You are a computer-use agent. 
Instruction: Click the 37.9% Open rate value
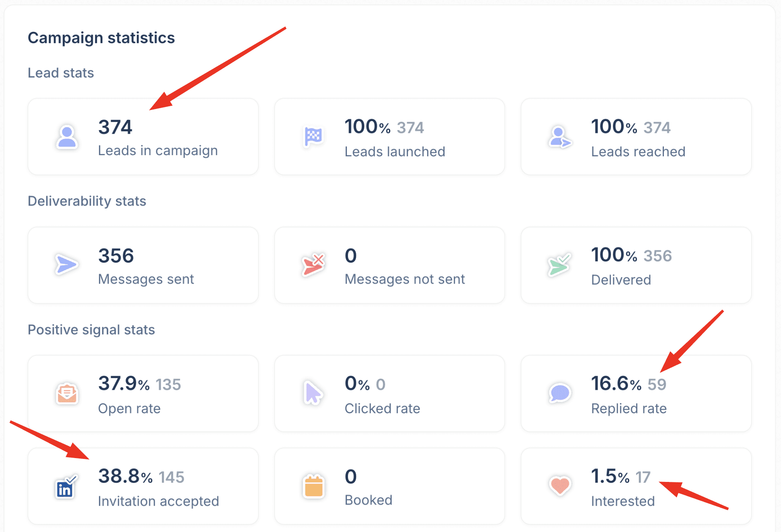click(124, 384)
